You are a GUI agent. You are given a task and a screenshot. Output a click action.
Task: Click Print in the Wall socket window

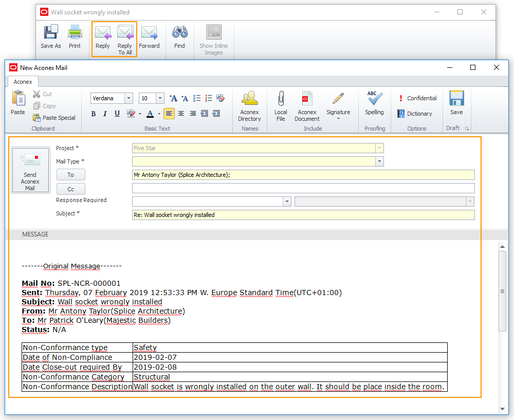point(75,36)
